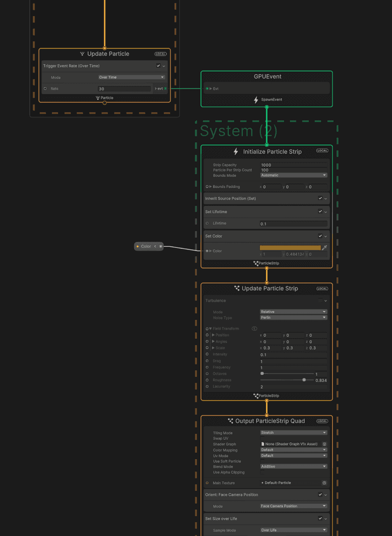Click the Strip Capacity field showing 1000
The height and width of the screenshot is (536, 392).
294,165
